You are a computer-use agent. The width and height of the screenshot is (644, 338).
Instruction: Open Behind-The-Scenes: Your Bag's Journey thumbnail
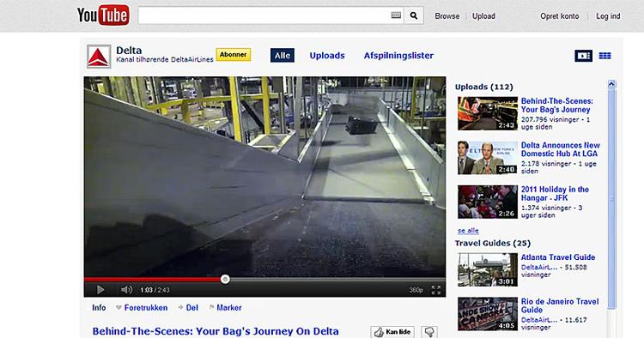tap(488, 113)
